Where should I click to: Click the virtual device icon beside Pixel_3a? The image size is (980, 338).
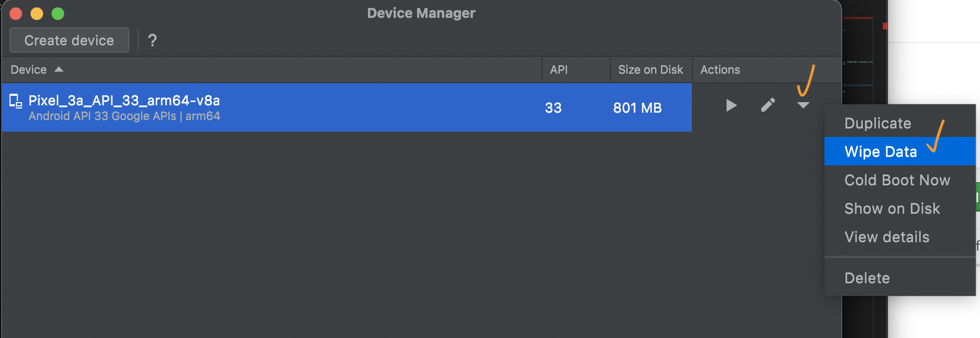coord(16,101)
